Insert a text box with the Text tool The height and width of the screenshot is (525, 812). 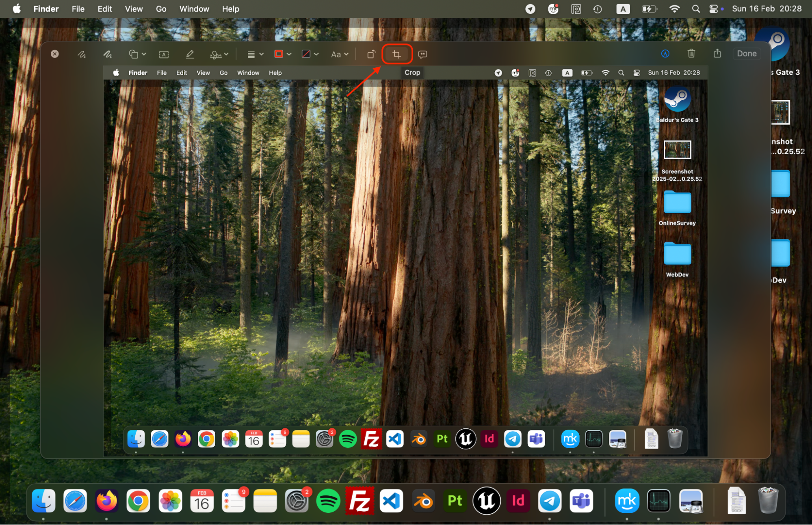[x=163, y=54]
